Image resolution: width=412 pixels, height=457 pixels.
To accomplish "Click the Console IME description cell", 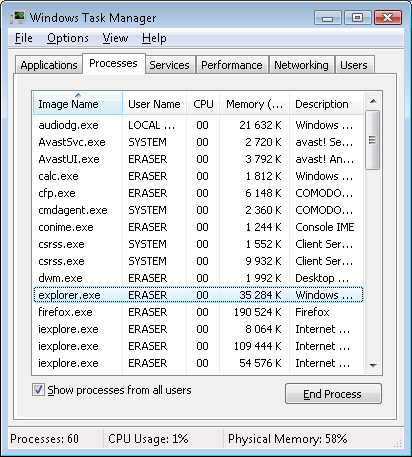I will click(x=325, y=227).
